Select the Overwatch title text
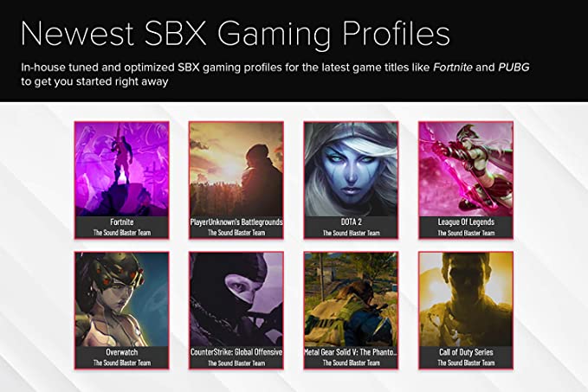The width and height of the screenshot is (588, 392). (x=121, y=353)
